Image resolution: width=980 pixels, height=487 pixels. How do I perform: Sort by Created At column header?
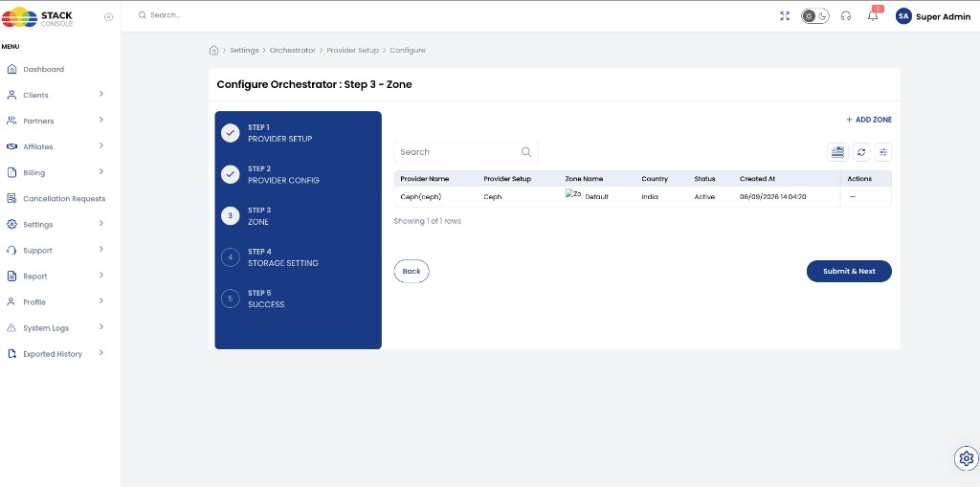click(x=758, y=179)
